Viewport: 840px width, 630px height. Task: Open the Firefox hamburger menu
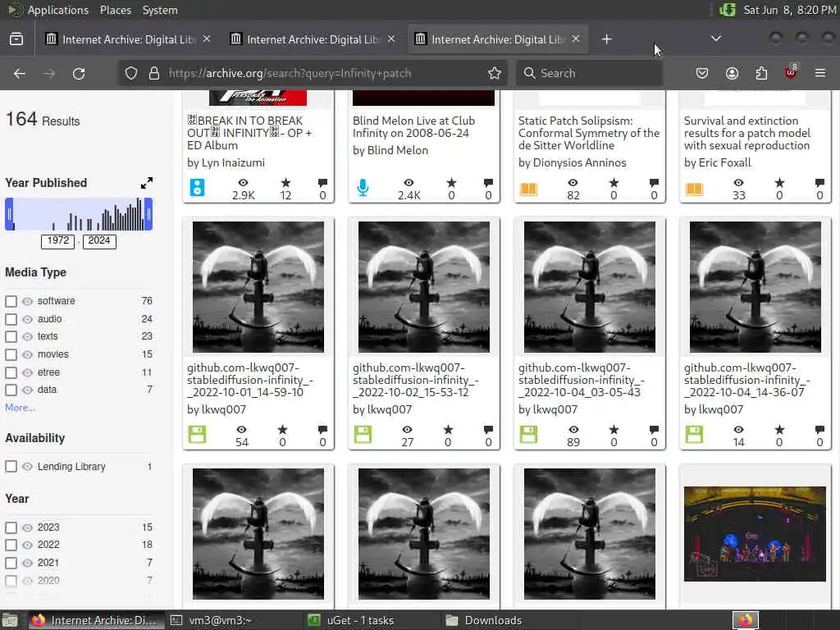820,73
